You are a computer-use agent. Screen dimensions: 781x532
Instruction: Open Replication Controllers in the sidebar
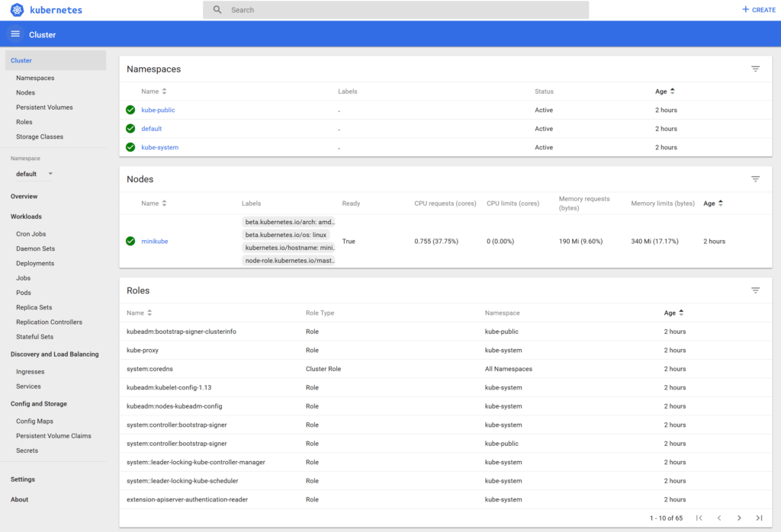pos(49,322)
